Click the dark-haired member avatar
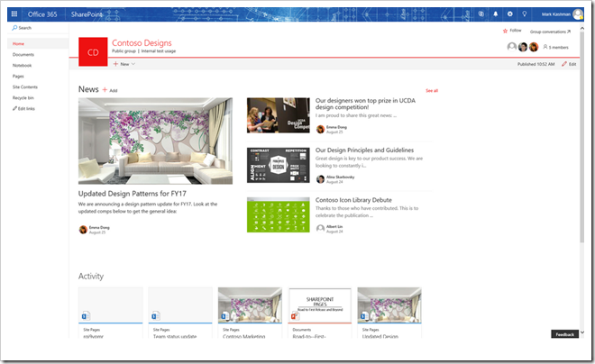The width and height of the screenshot is (595, 364). click(x=523, y=47)
